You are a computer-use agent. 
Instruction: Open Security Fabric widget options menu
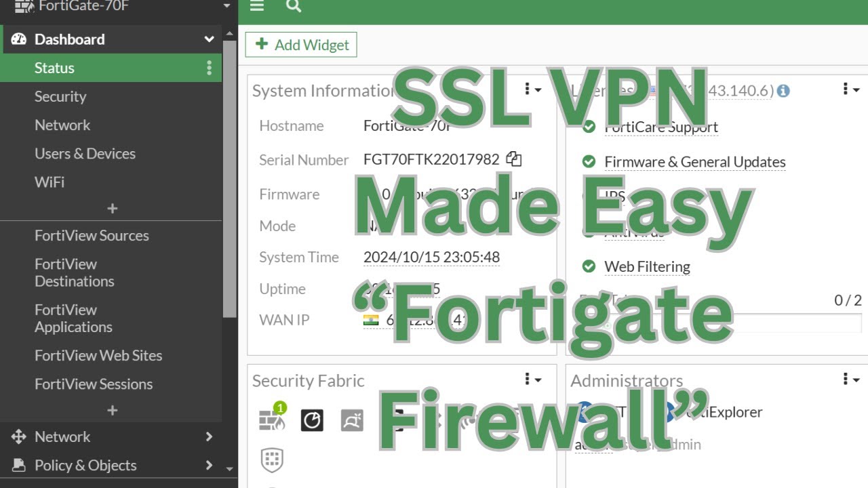pyautogui.click(x=533, y=380)
